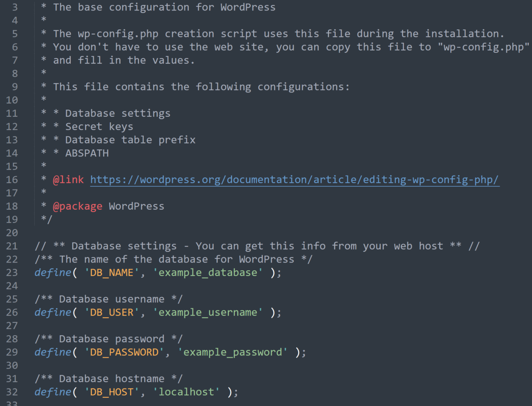This screenshot has height=406, width=532.
Task: Click the @package docblock tag
Action: 78,206
